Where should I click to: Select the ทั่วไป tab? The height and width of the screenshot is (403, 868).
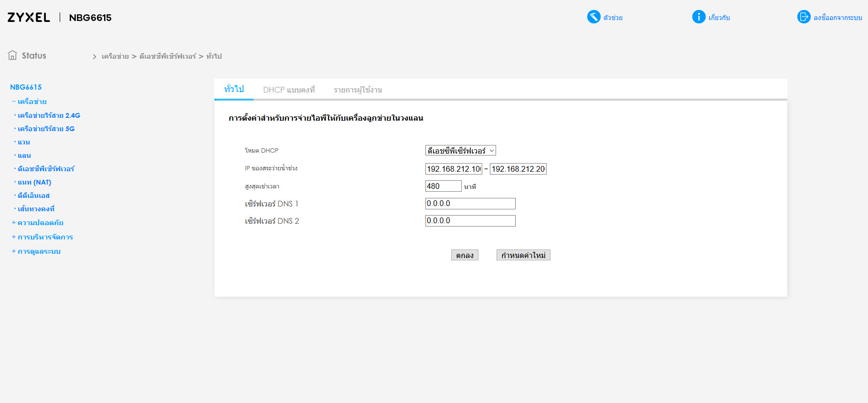[x=234, y=89]
